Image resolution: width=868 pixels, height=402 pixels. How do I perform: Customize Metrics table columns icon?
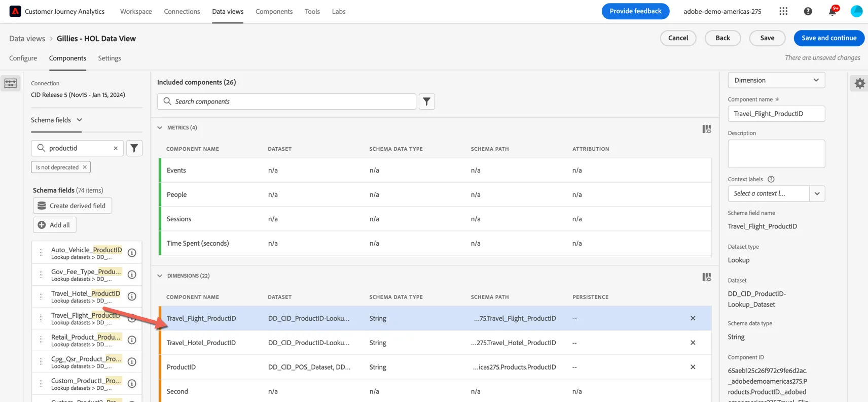(706, 129)
